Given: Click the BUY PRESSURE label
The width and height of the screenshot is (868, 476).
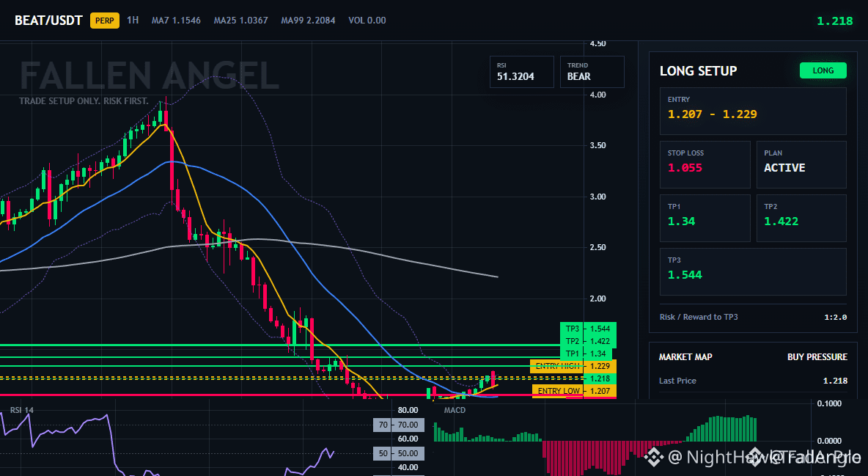Looking at the screenshot, I should (817, 357).
